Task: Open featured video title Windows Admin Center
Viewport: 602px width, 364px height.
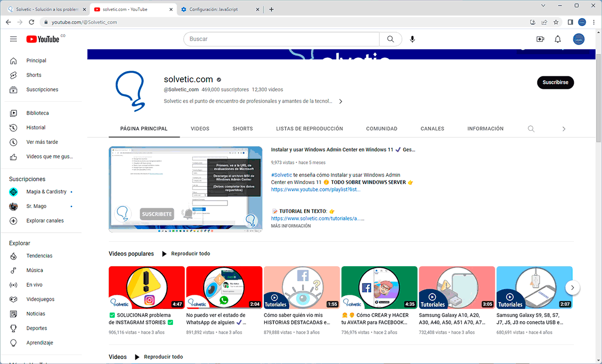Action: tap(343, 149)
